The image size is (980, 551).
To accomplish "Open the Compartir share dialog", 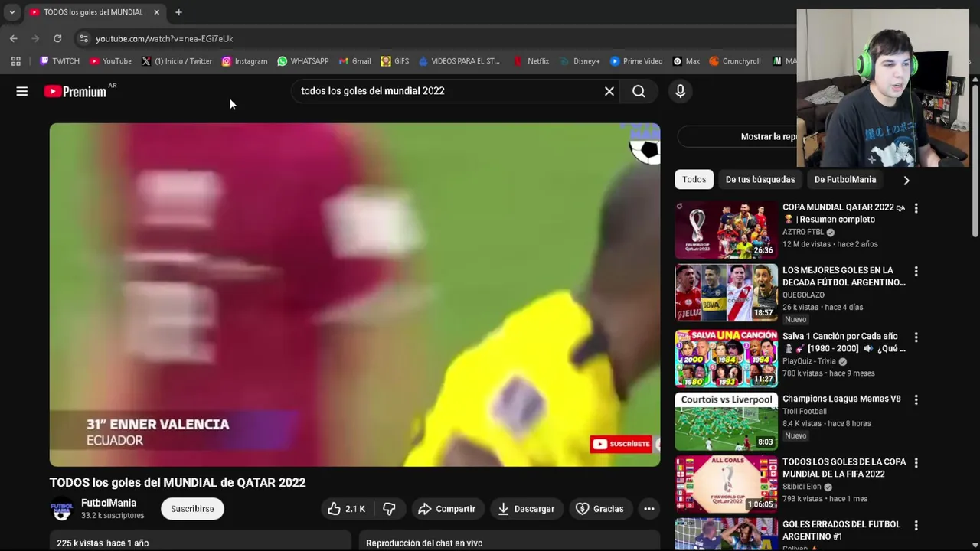I will pos(446,509).
